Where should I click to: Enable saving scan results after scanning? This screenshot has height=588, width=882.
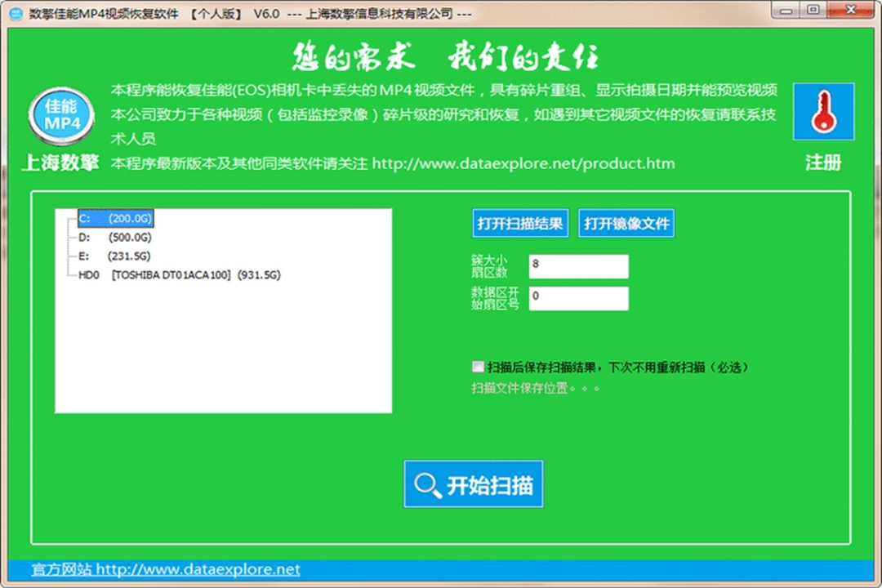coord(478,367)
